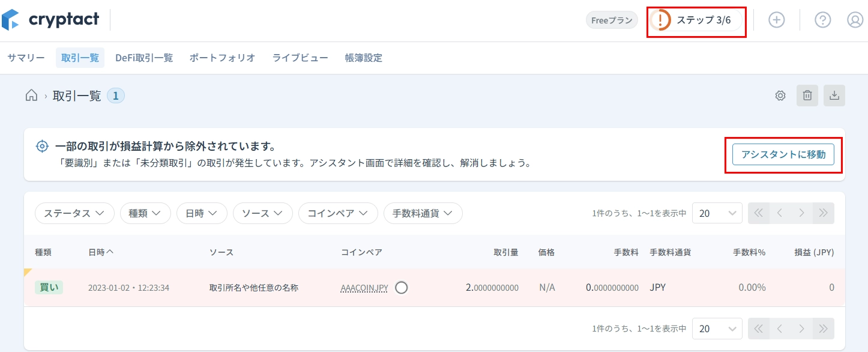Click top pagination previous page arrow
The width and height of the screenshot is (868, 352).
pos(780,213)
